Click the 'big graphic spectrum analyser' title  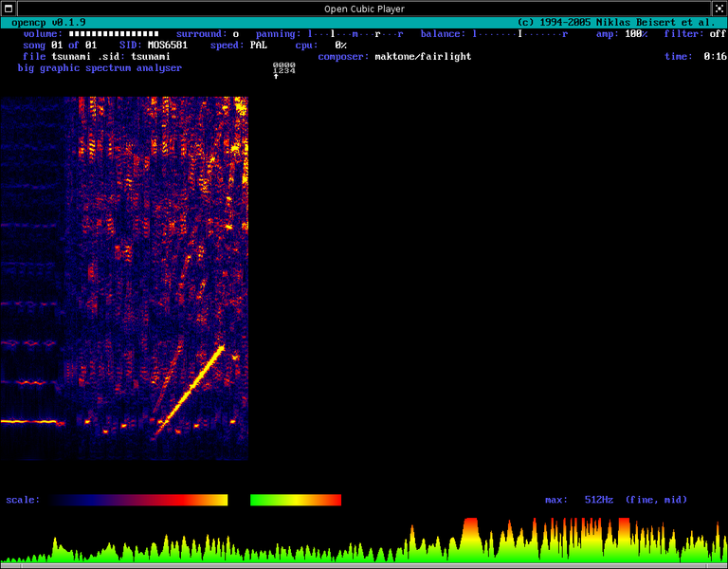(x=100, y=68)
